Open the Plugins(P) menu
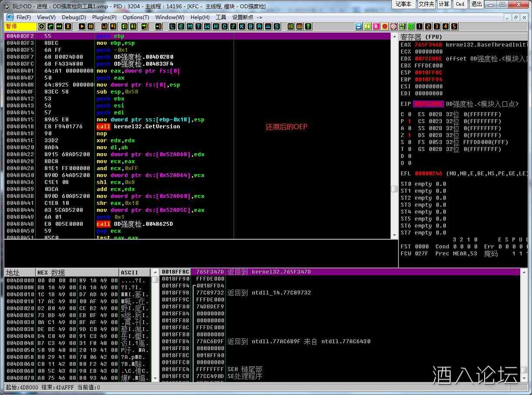The height and width of the screenshot is (395, 532). coord(104,17)
